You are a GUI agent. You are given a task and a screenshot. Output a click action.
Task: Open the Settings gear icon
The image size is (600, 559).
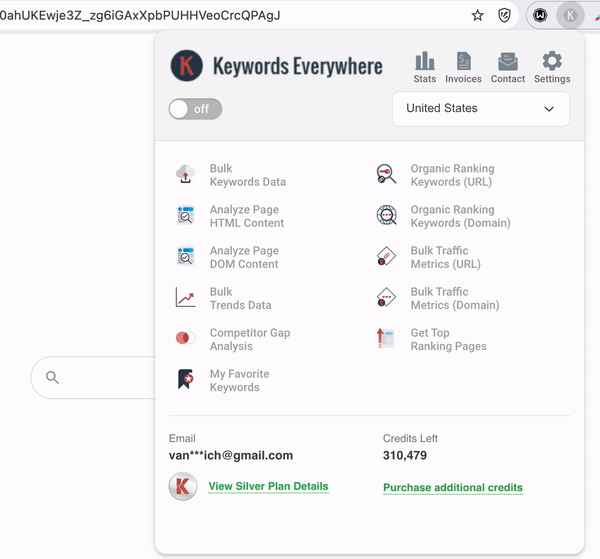552,61
